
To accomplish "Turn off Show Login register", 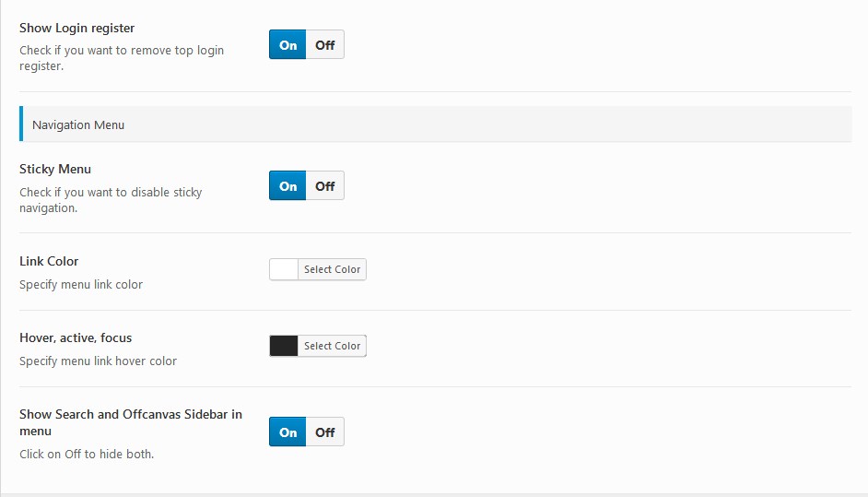I will [x=325, y=45].
